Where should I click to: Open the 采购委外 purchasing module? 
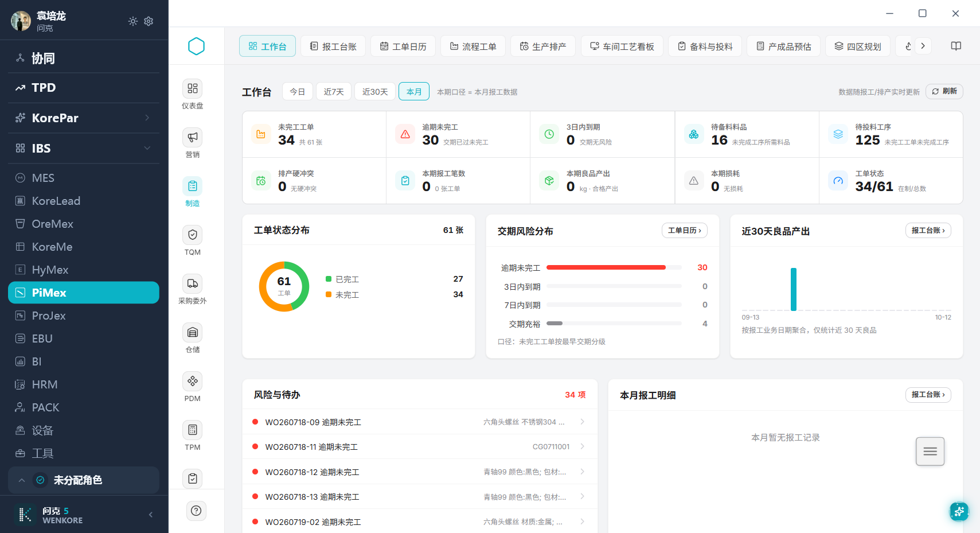[193, 289]
